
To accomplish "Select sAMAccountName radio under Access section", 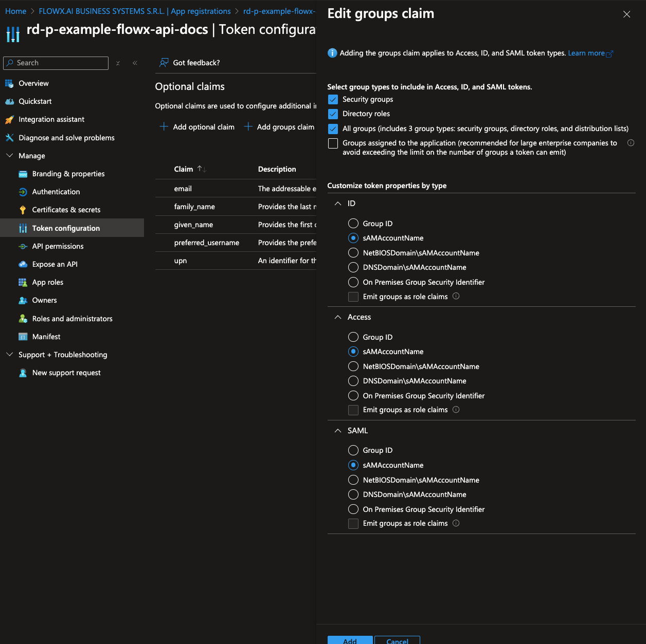I will click(x=353, y=352).
